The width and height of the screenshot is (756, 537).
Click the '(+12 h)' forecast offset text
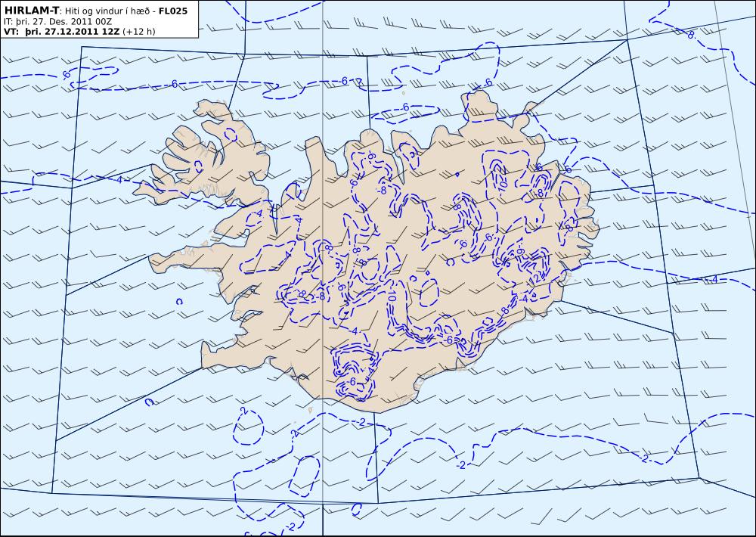[x=139, y=32]
